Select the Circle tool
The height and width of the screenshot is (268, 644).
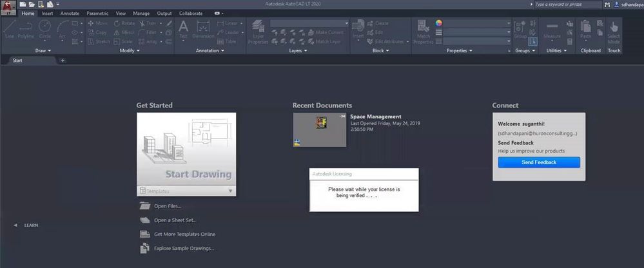[44, 29]
